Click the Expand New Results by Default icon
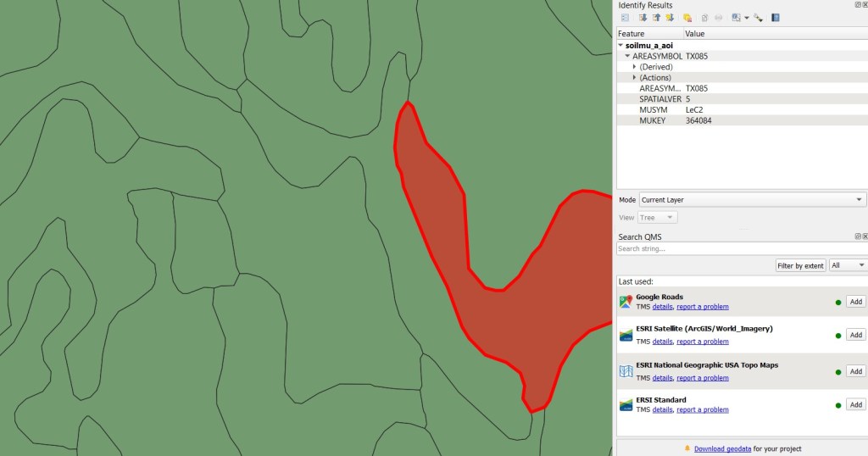Viewport: 868px width, 456px height. tap(670, 17)
